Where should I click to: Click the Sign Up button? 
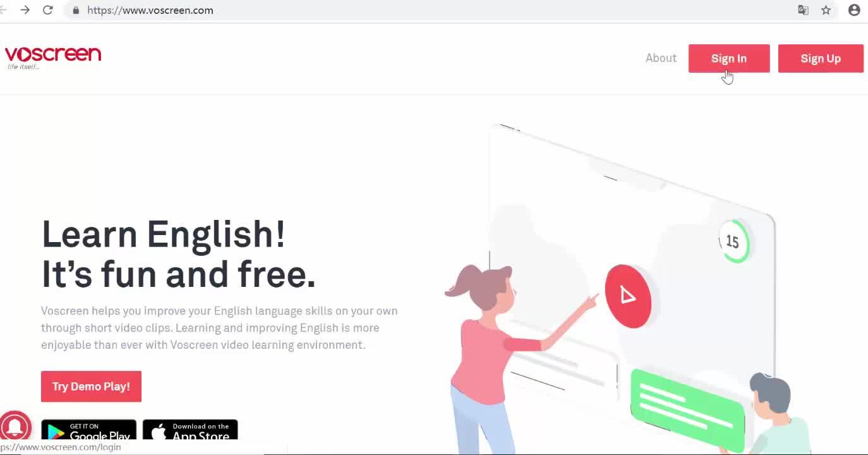coord(821,58)
